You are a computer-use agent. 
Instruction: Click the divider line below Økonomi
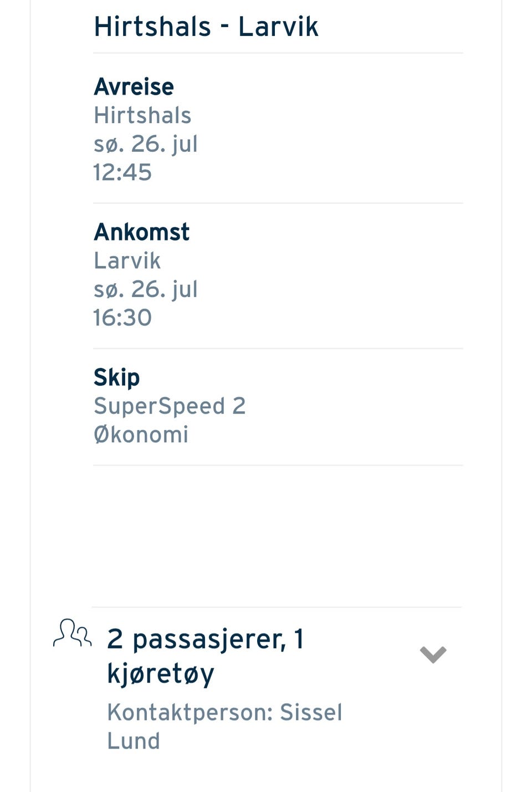tap(278, 466)
